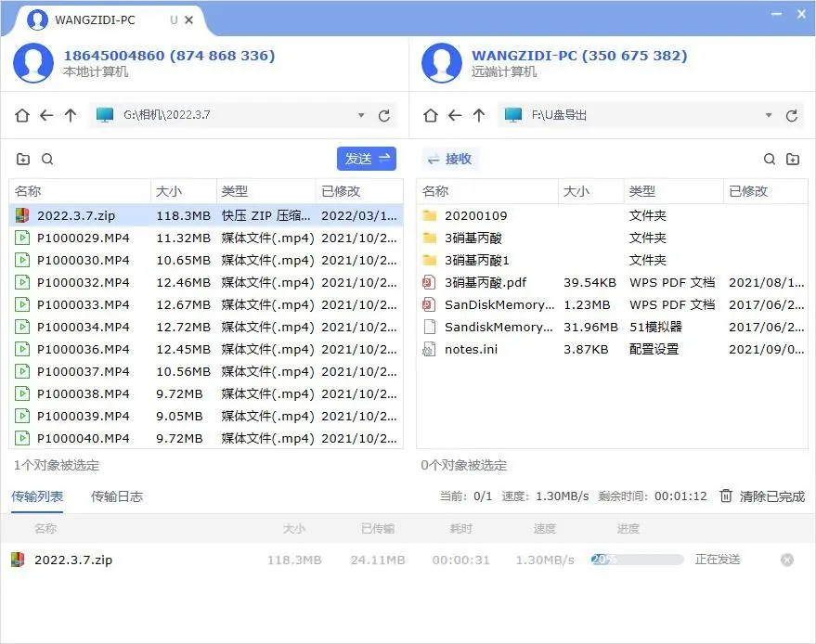
Task: Click the search magnifier on the local panel
Action: pyautogui.click(x=46, y=159)
